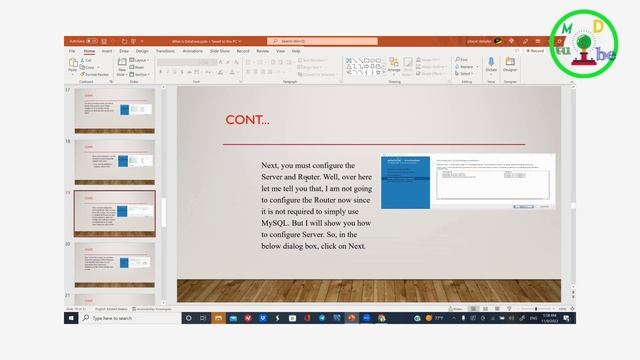Click Fit slide to current window icon

pos(572,309)
